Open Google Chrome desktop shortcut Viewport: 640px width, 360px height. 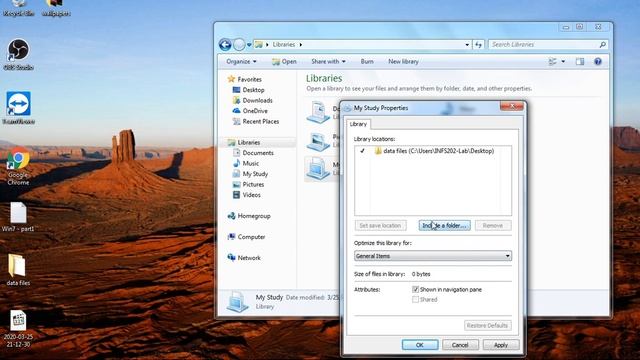tap(18, 167)
